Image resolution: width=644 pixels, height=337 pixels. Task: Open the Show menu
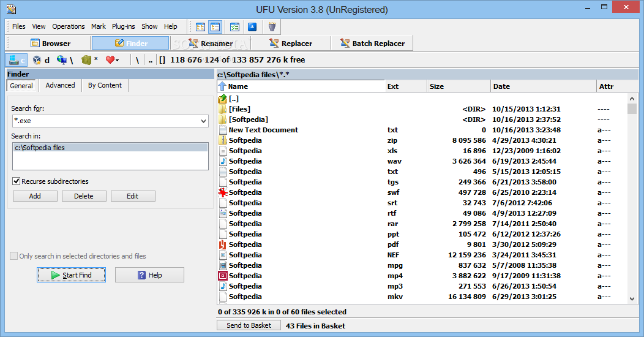tap(149, 26)
